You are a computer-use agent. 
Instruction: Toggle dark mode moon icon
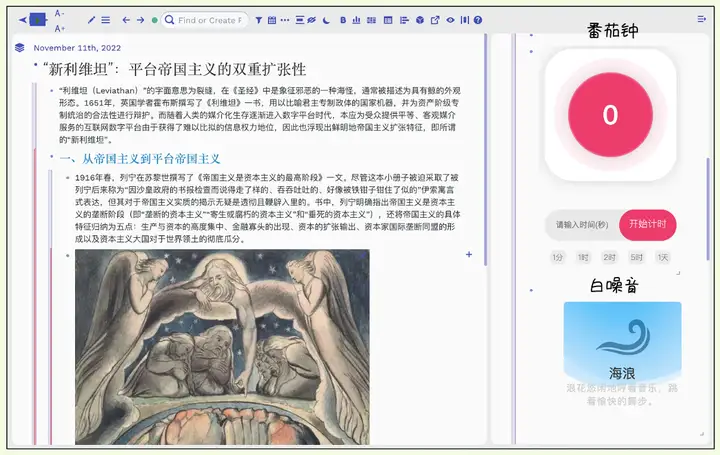326,20
